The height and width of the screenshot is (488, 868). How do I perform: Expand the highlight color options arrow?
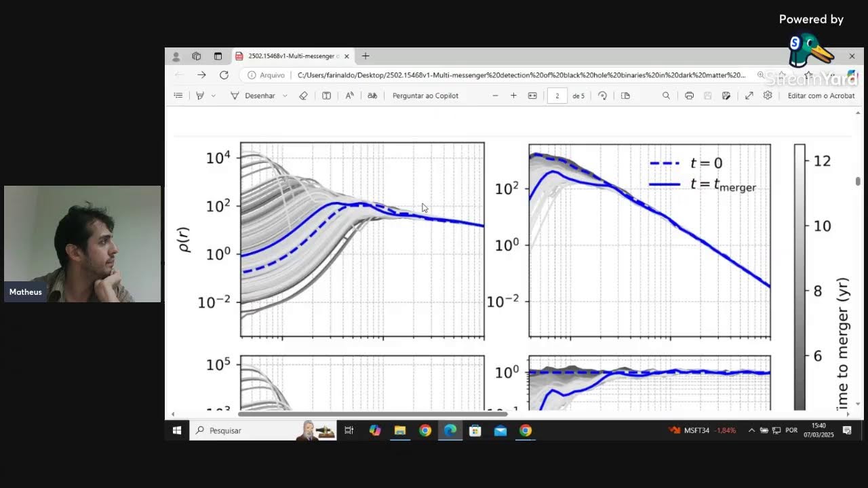(x=213, y=96)
